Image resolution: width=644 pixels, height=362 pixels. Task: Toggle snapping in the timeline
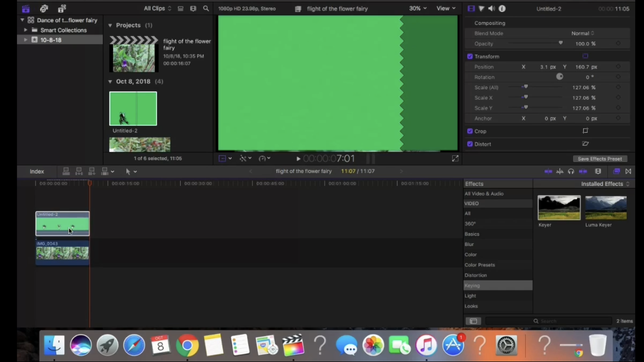583,171
